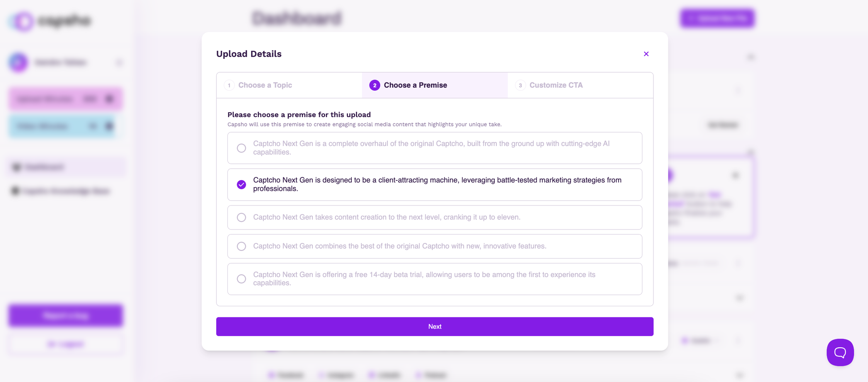Click the highlighted sidebar menu item
868x382 pixels.
pyautogui.click(x=65, y=167)
